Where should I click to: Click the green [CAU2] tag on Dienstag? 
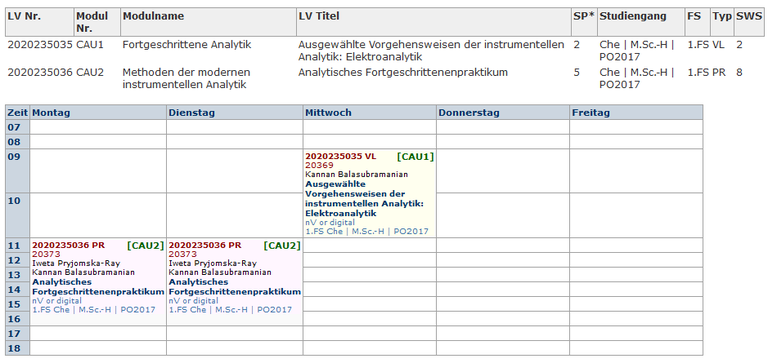tap(282, 245)
